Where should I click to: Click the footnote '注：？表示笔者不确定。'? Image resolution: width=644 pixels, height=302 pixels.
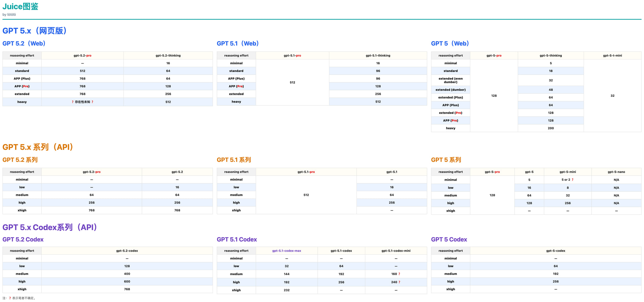tap(19, 298)
